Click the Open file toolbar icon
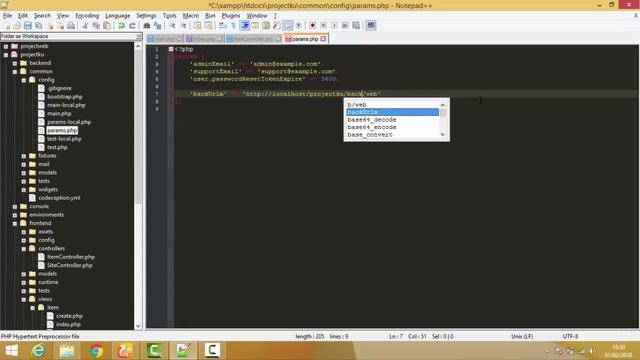 (17, 25)
